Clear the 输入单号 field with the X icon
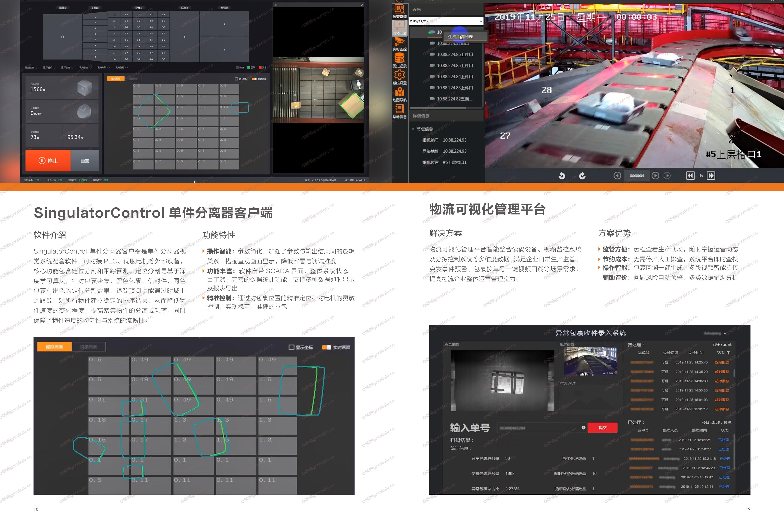The width and height of the screenshot is (784, 532). pos(583,428)
